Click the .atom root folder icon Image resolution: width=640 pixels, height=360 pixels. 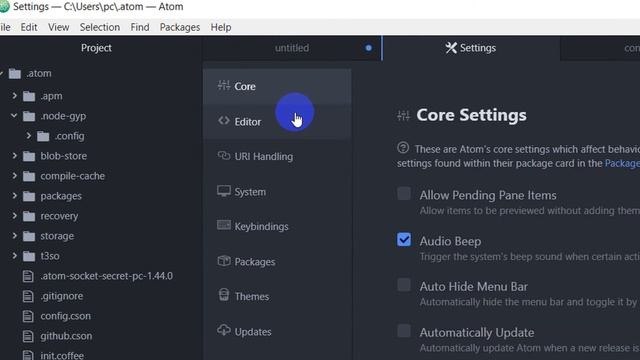15,73
